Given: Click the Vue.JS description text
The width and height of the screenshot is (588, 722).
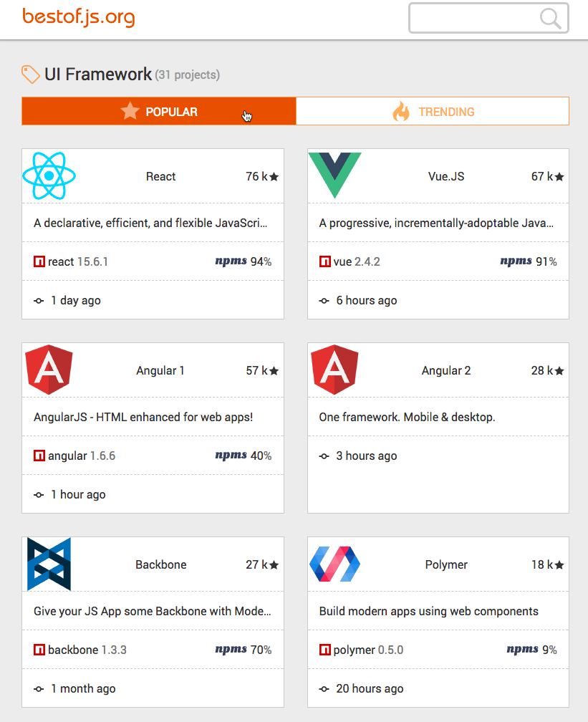Looking at the screenshot, I should [x=436, y=223].
